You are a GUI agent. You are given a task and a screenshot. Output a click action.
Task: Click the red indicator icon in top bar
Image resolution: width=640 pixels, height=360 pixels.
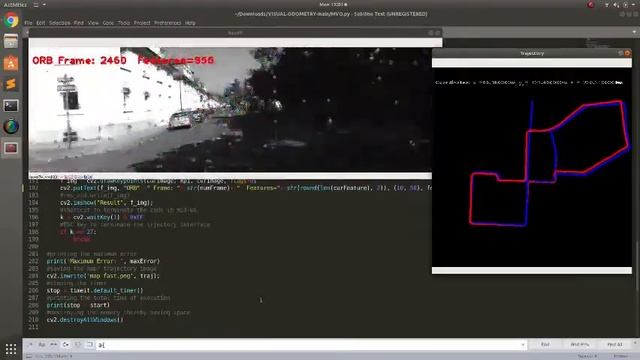click(591, 4)
